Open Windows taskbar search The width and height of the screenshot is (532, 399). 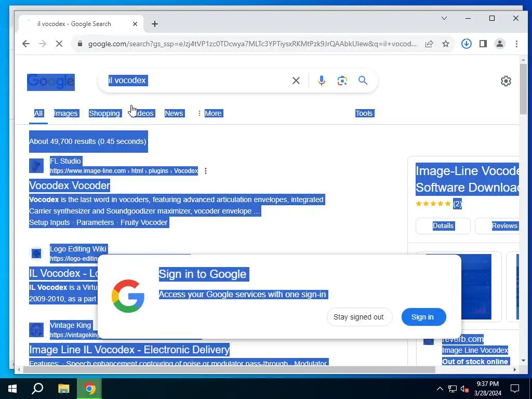point(37,389)
